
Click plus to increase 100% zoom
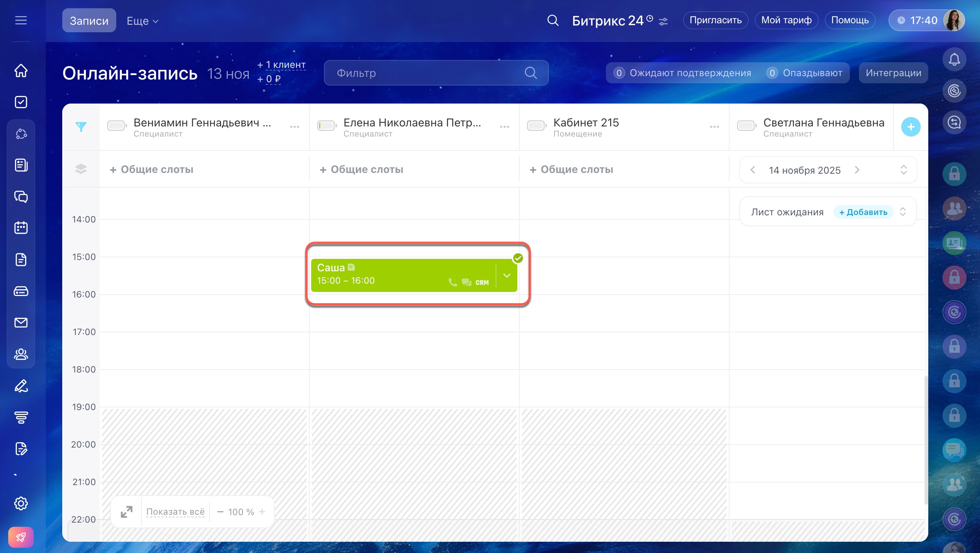[262, 512]
